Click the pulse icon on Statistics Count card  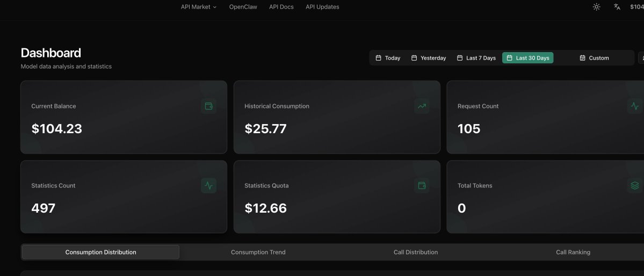[208, 186]
